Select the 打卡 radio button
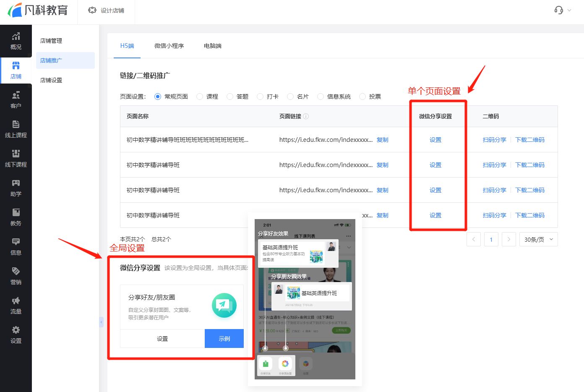The height and width of the screenshot is (392, 584). [260, 97]
